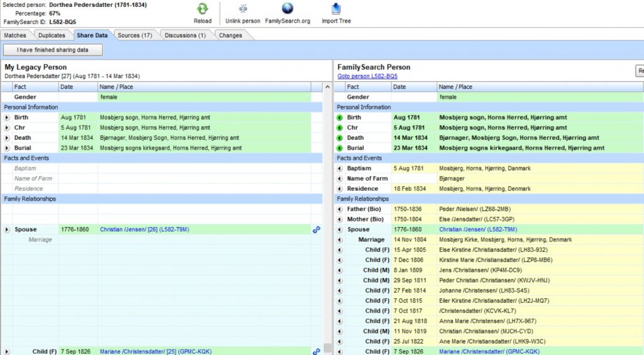
Task: Click Date column header in FamilySearch panel
Action: [414, 87]
